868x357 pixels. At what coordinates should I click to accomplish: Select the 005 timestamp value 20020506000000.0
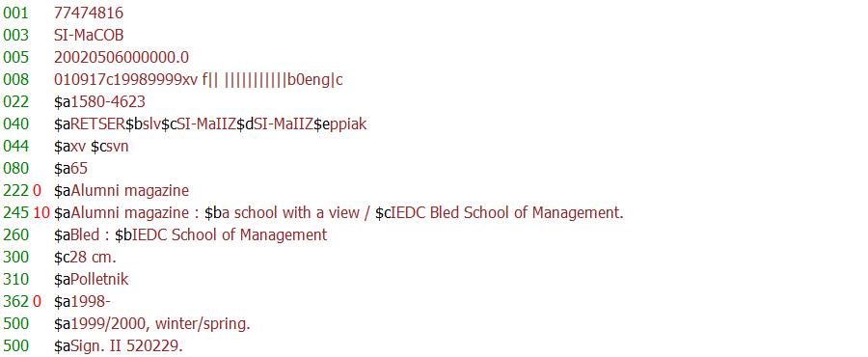[x=122, y=58]
